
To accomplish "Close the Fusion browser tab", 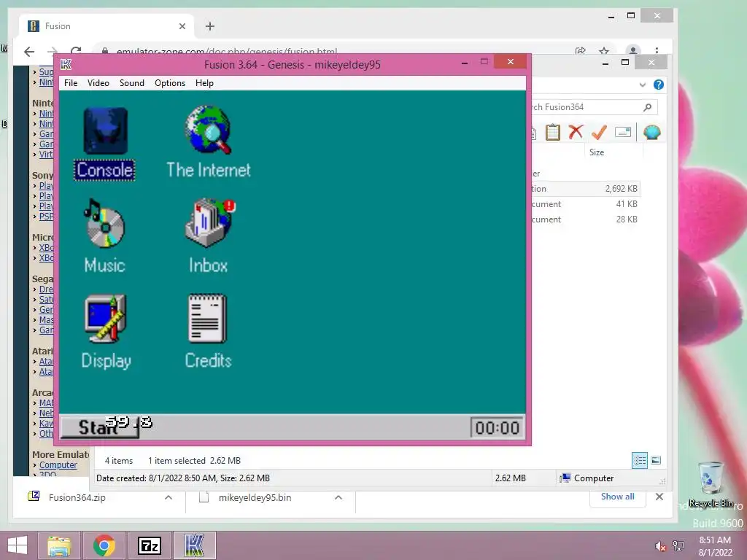I will [x=182, y=26].
